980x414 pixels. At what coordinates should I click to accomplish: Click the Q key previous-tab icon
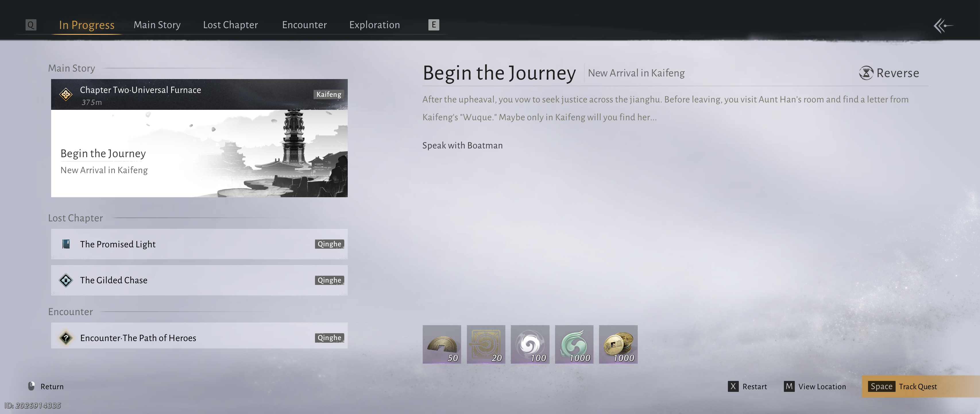coord(31,25)
